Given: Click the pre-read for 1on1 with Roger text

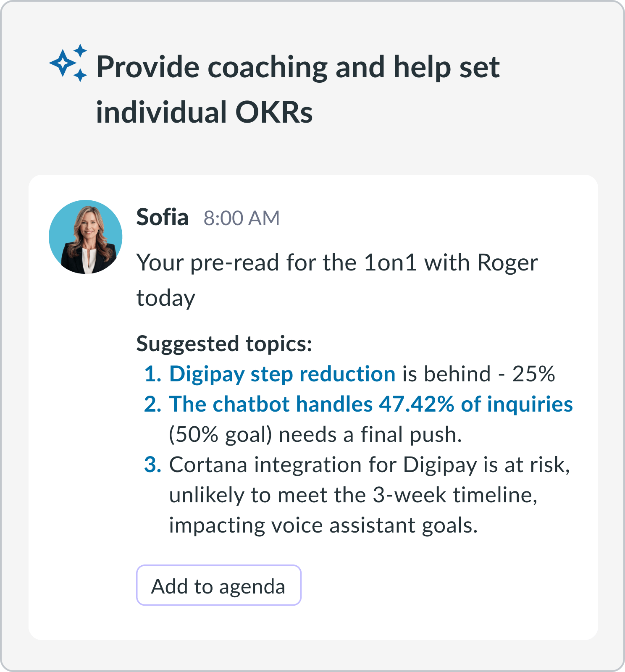Looking at the screenshot, I should coord(337,263).
